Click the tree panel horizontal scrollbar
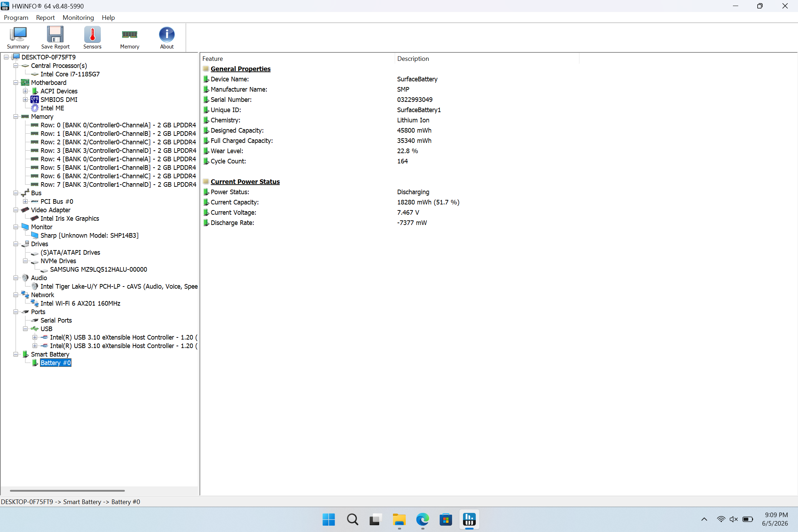Viewport: 798px width, 532px height. pyautogui.click(x=67, y=491)
